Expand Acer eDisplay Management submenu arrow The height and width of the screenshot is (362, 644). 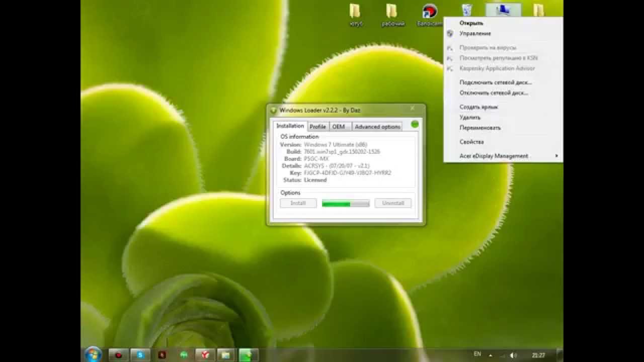point(556,156)
